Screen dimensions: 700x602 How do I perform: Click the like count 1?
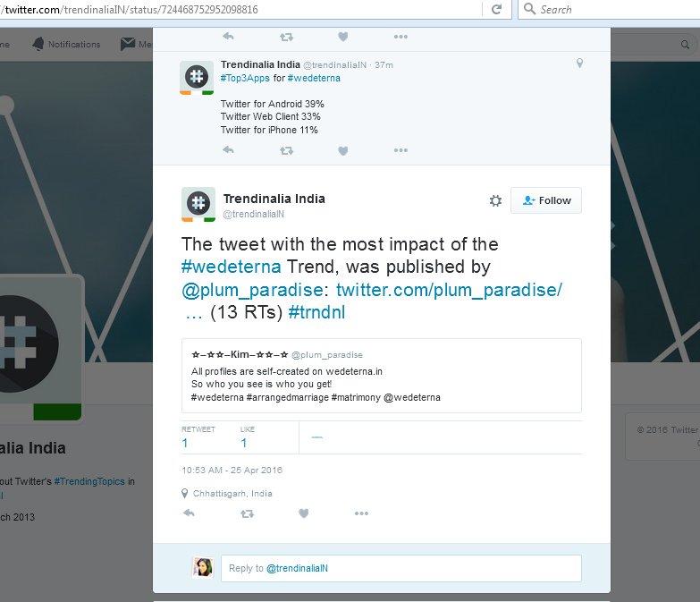pos(244,443)
